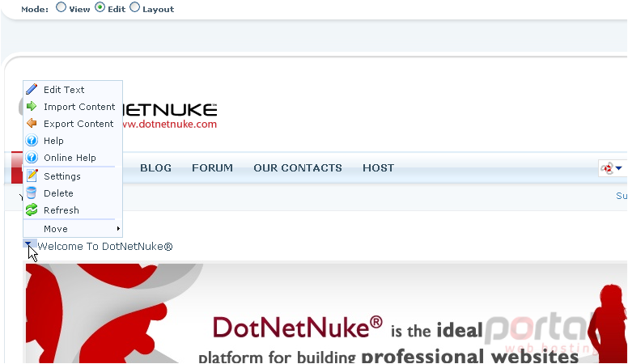Expand the Move submenu
This screenshot has width=628, height=364.
pyautogui.click(x=73, y=229)
